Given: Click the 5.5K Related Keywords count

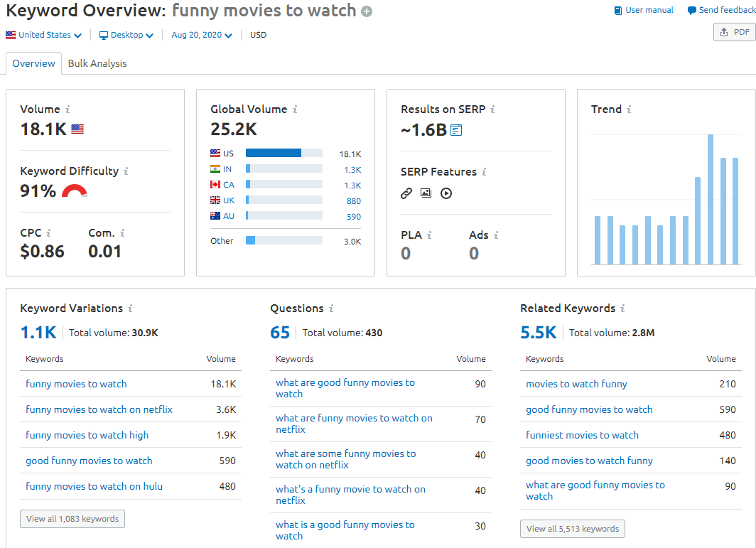Looking at the screenshot, I should click(538, 333).
